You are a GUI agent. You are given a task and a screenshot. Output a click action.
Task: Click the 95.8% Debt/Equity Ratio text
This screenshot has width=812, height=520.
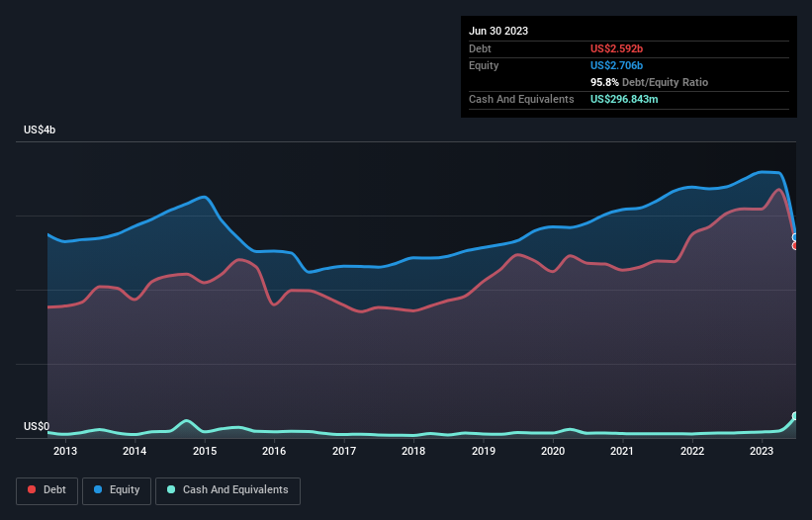coord(649,82)
